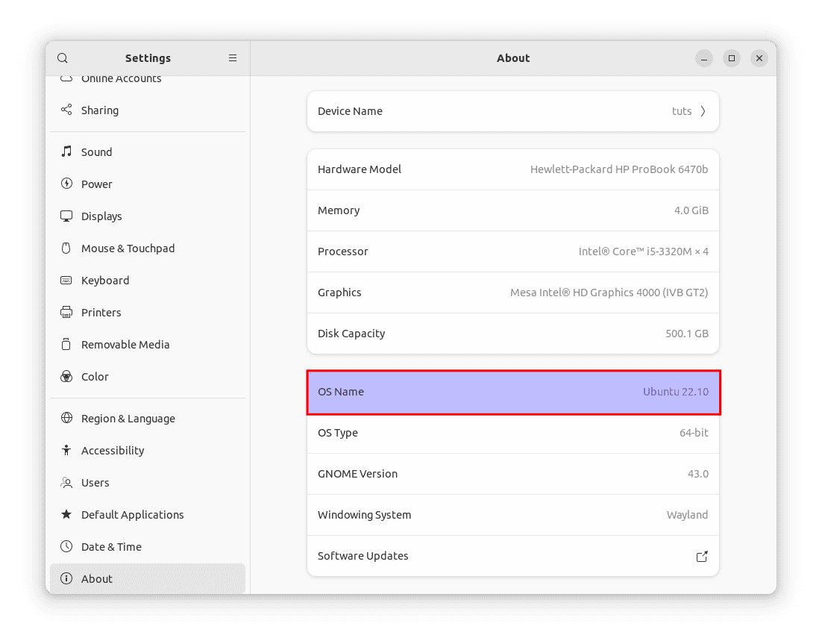The height and width of the screenshot is (644, 822).
Task: Click the 'Graphics' row label
Action: pyautogui.click(x=339, y=293)
